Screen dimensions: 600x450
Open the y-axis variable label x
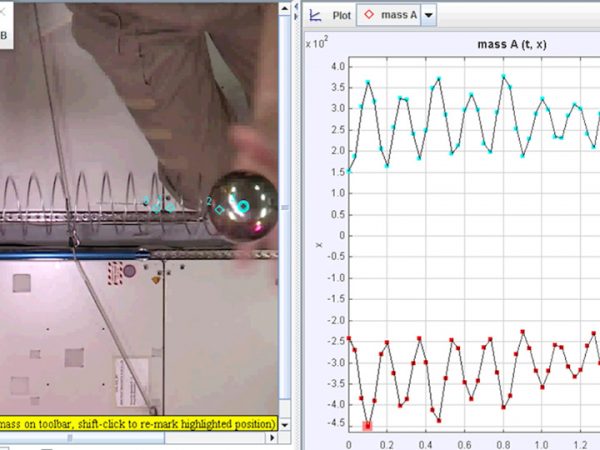coord(319,244)
